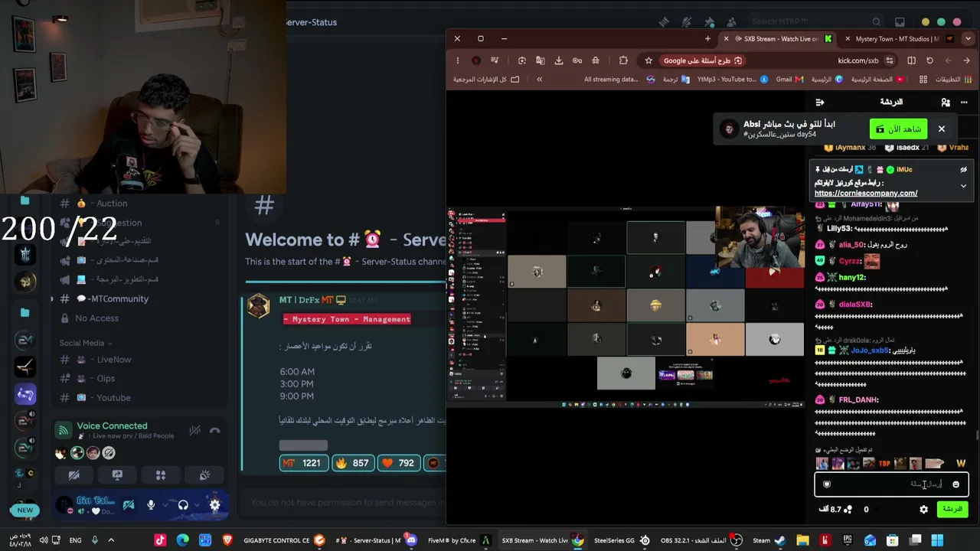
Task: Click the green chat send button
Action: 952,509
